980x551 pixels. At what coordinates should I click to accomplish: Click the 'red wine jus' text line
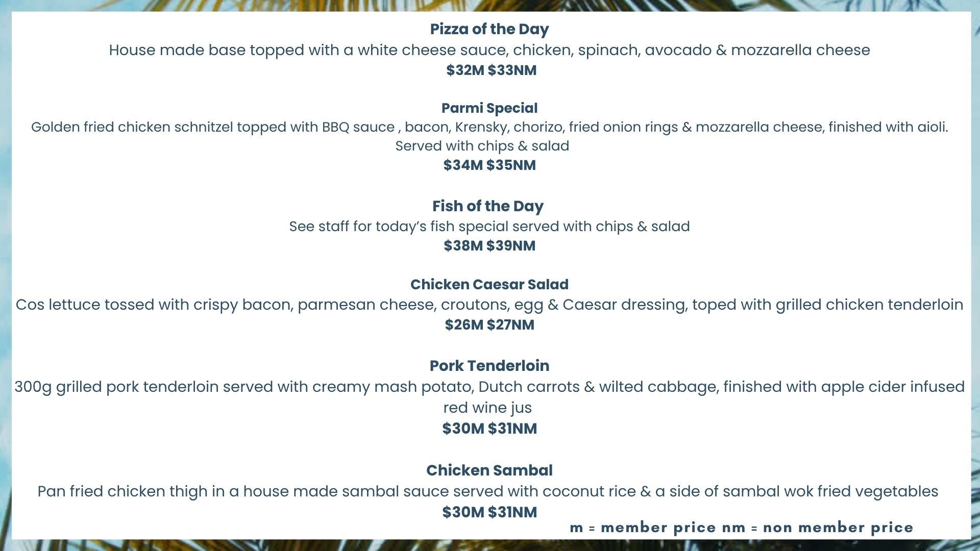[x=487, y=408]
